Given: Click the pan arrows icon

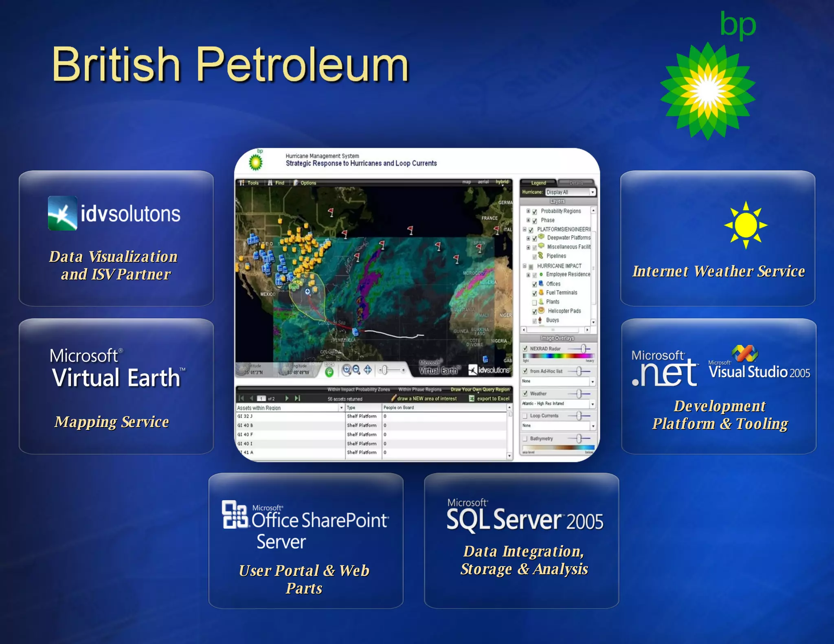Looking at the screenshot, I should click(368, 370).
